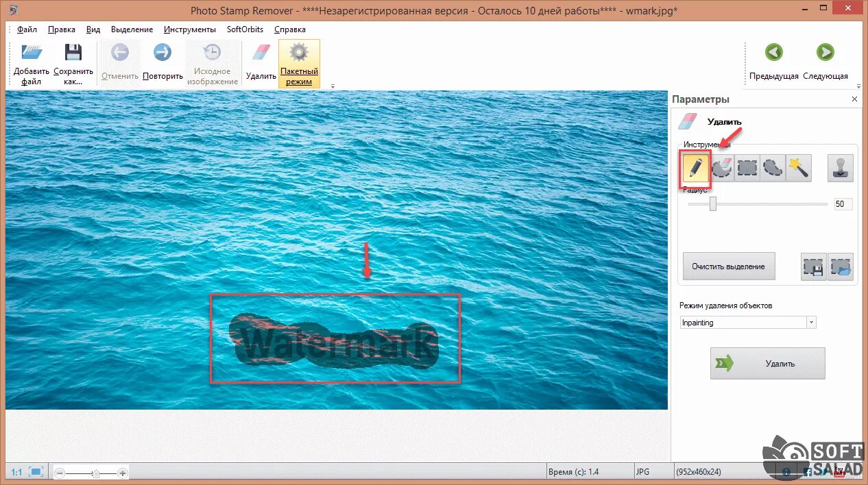Open the Справка menu
This screenshot has width=868, height=485.
(x=290, y=29)
